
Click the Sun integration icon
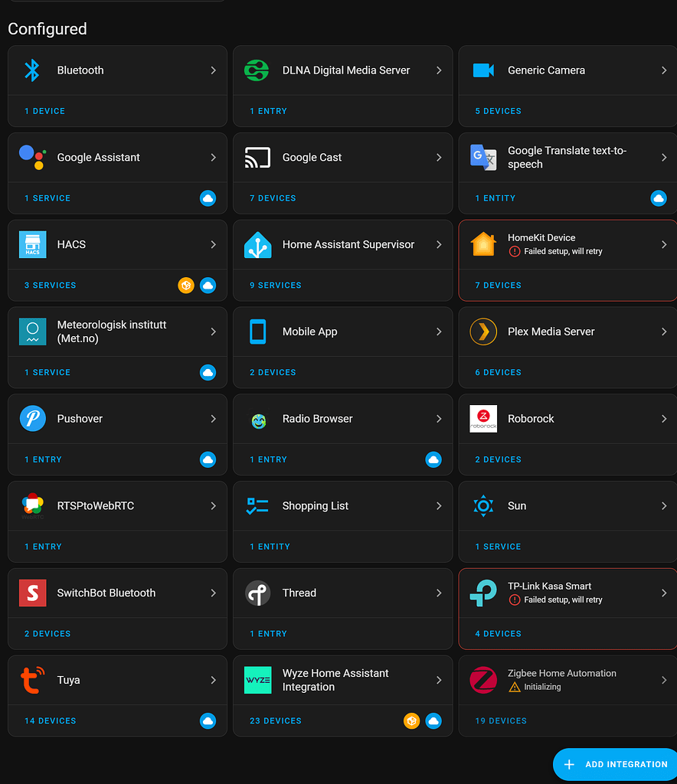coord(482,505)
